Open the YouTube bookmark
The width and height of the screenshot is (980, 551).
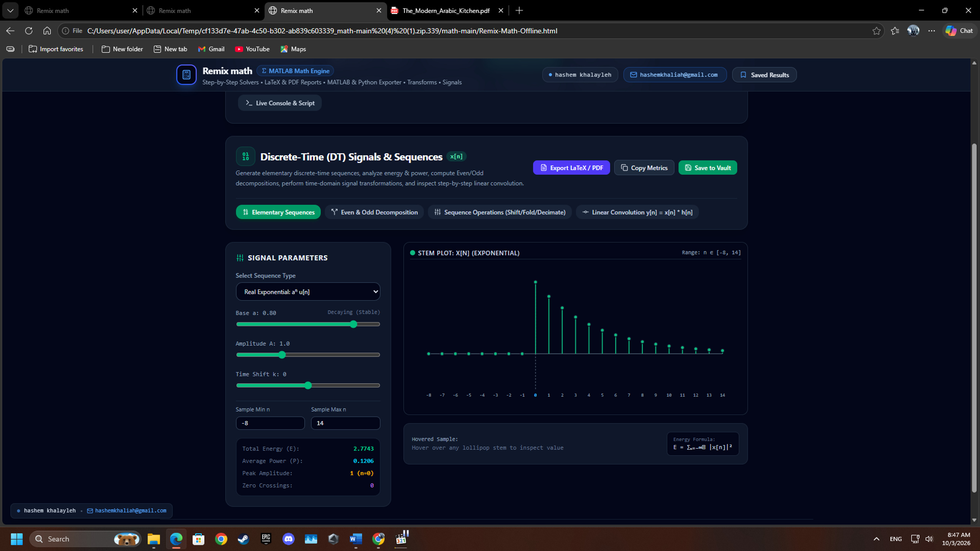[252, 49]
